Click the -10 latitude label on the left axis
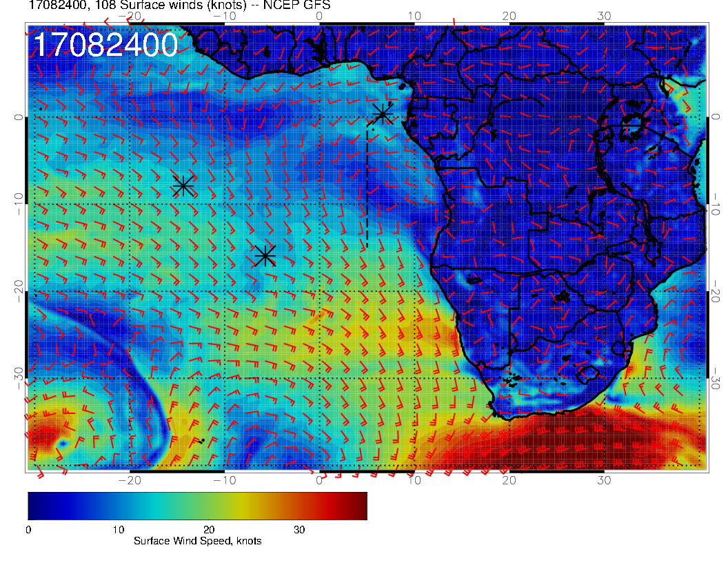This screenshot has height=563, width=728. click(x=18, y=204)
